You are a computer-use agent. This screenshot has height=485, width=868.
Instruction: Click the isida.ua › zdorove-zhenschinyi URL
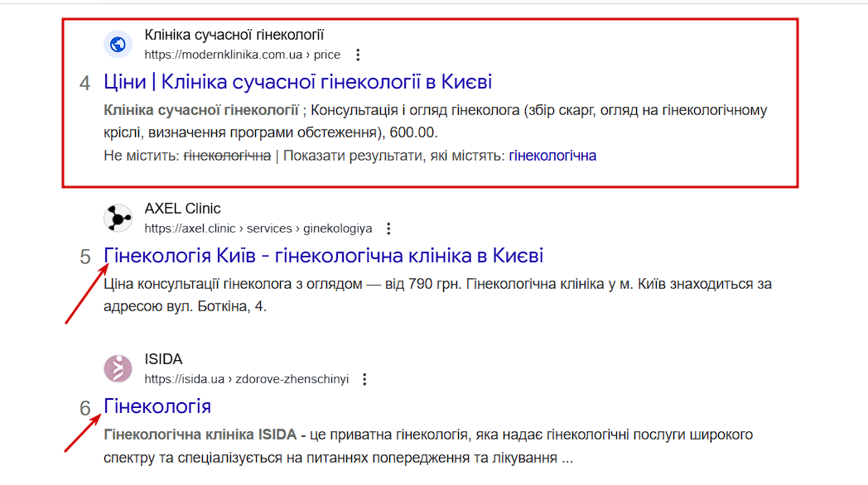coord(246,379)
